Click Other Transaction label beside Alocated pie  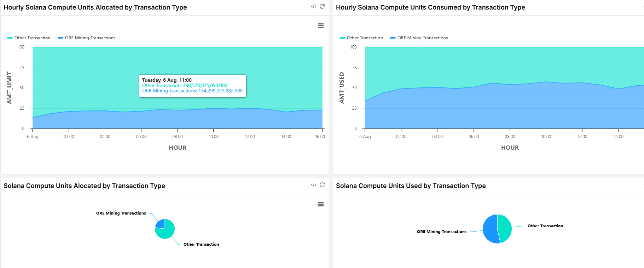201,244
